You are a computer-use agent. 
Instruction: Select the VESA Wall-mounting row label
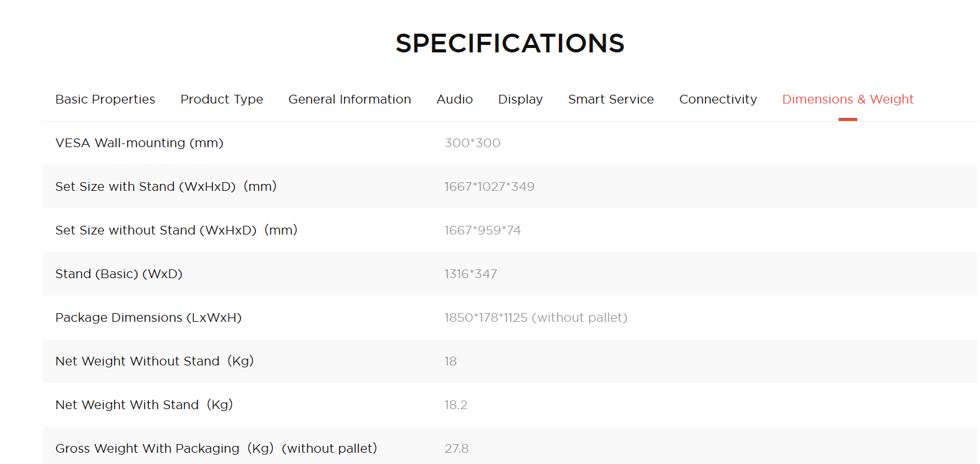tap(140, 143)
